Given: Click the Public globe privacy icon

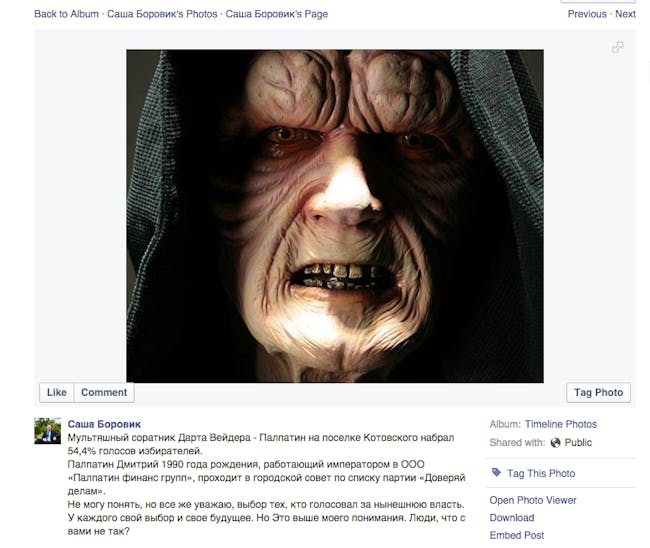Looking at the screenshot, I should tap(555, 443).
